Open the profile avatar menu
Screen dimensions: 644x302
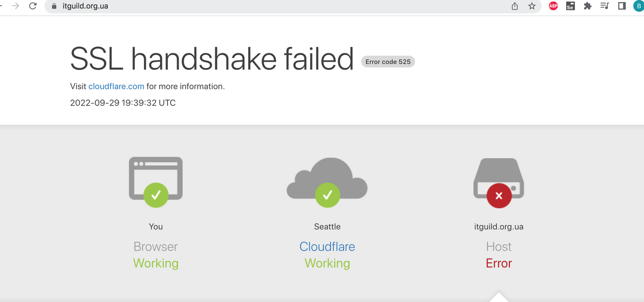tap(638, 6)
